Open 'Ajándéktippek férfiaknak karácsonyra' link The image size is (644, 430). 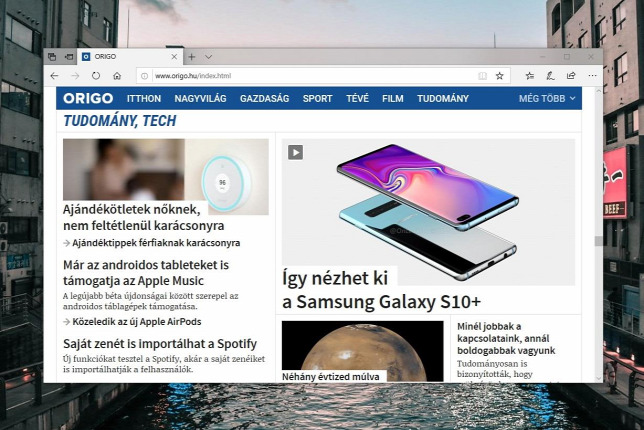156,243
